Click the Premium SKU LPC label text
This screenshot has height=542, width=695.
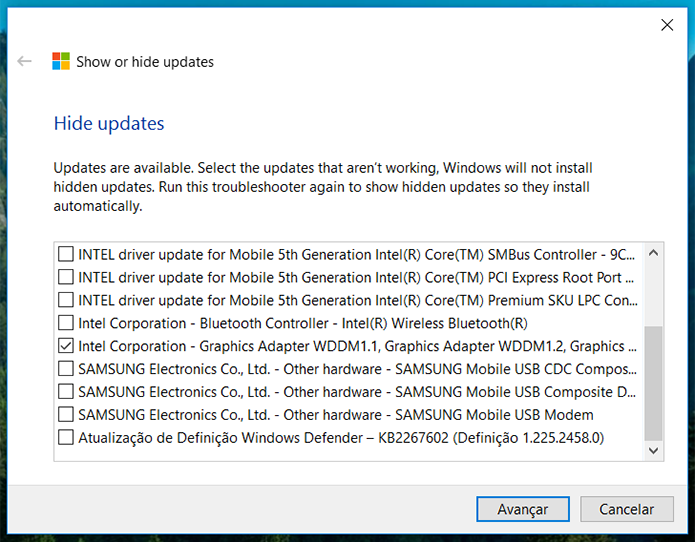[358, 300]
